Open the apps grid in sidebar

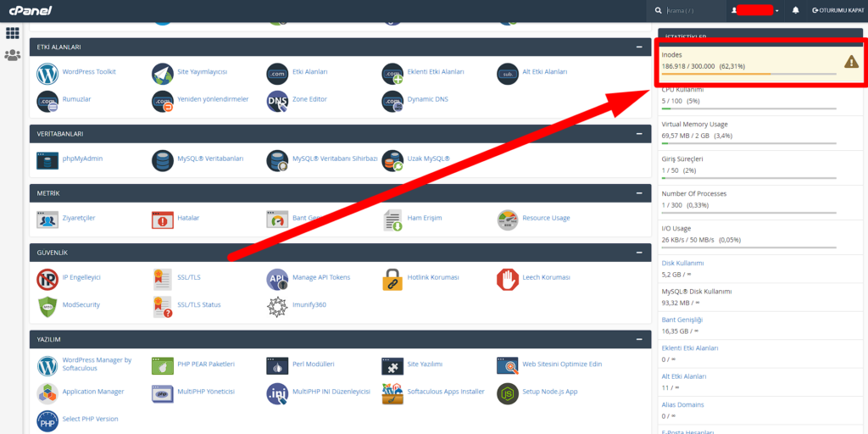(13, 33)
